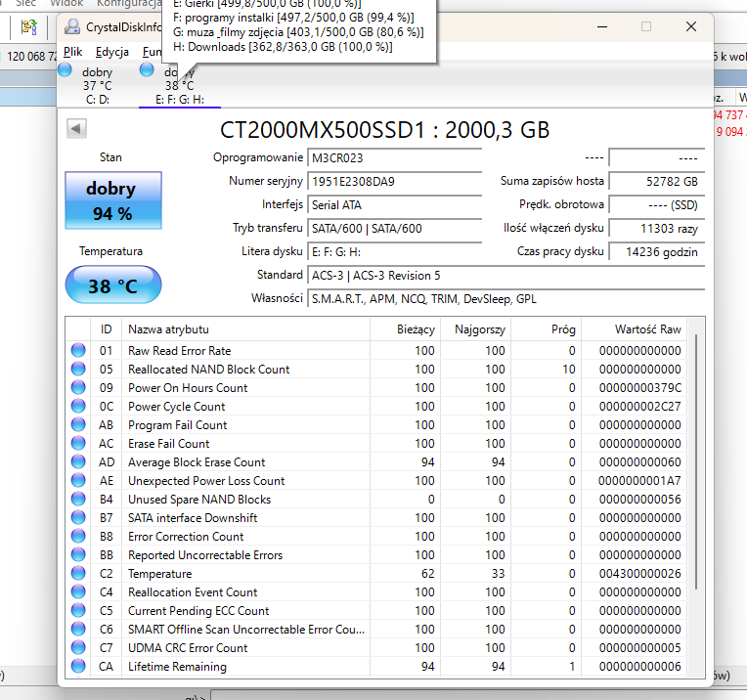The width and height of the screenshot is (747, 700).
Task: Open the Edycja menu
Action: [x=112, y=52]
